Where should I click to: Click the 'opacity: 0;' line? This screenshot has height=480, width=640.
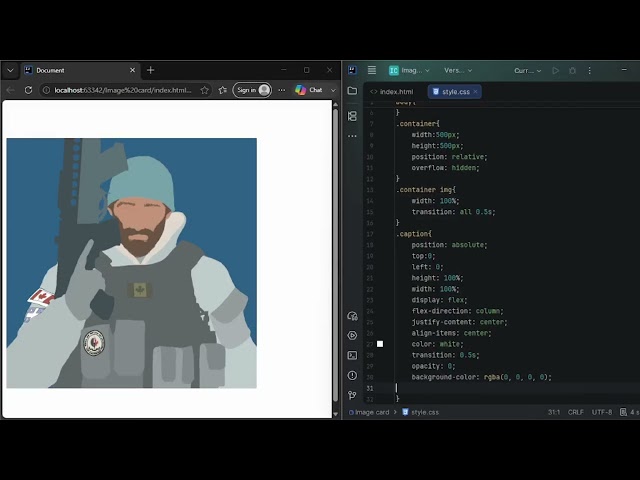(433, 366)
